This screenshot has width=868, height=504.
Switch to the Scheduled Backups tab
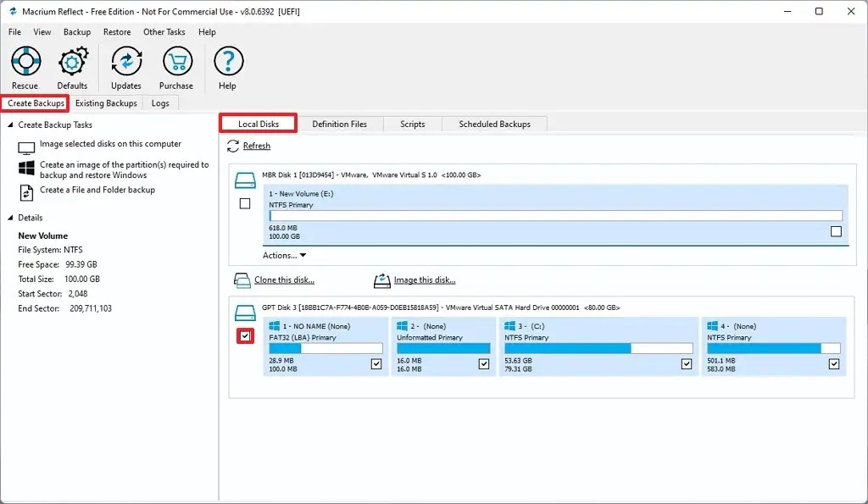pos(494,124)
